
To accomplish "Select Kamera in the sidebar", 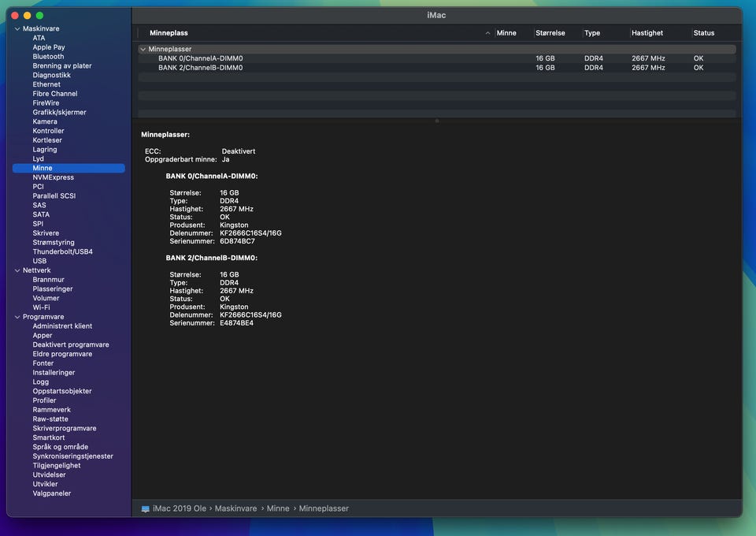I will [45, 121].
